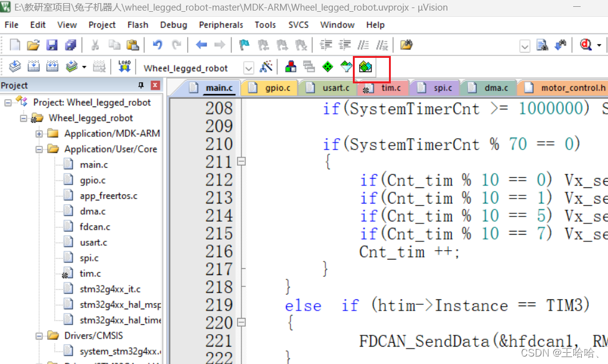
Task: Click the Comment selection icon
Action: pos(363,45)
